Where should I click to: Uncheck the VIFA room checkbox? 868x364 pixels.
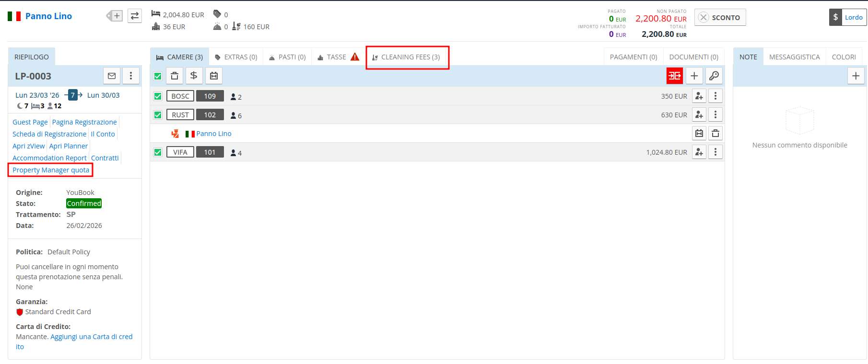(x=158, y=152)
